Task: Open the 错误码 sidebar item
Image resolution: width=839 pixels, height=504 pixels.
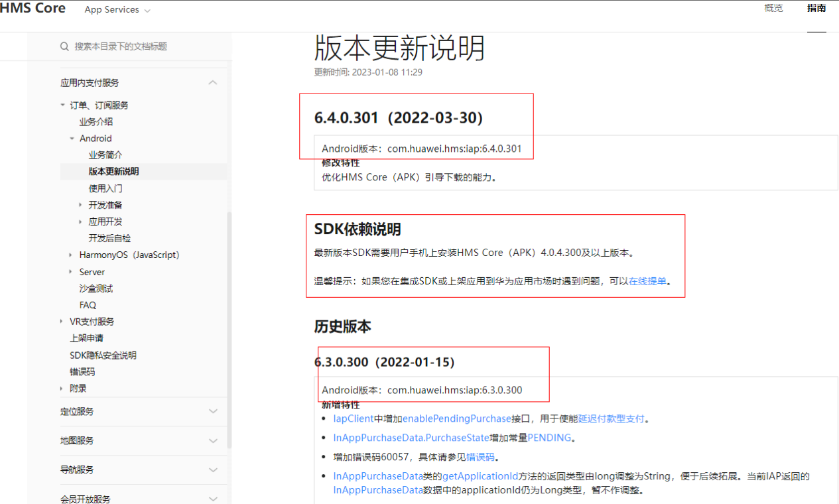Action: tap(82, 372)
